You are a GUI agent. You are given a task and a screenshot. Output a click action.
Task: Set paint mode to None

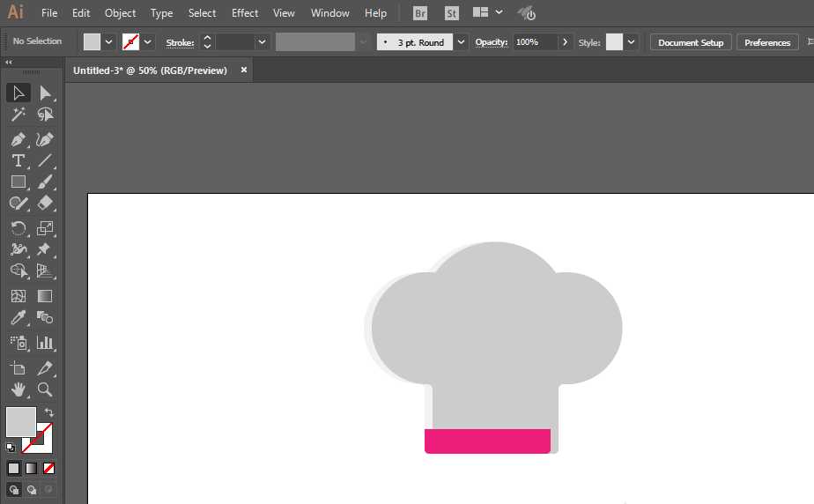click(x=48, y=469)
